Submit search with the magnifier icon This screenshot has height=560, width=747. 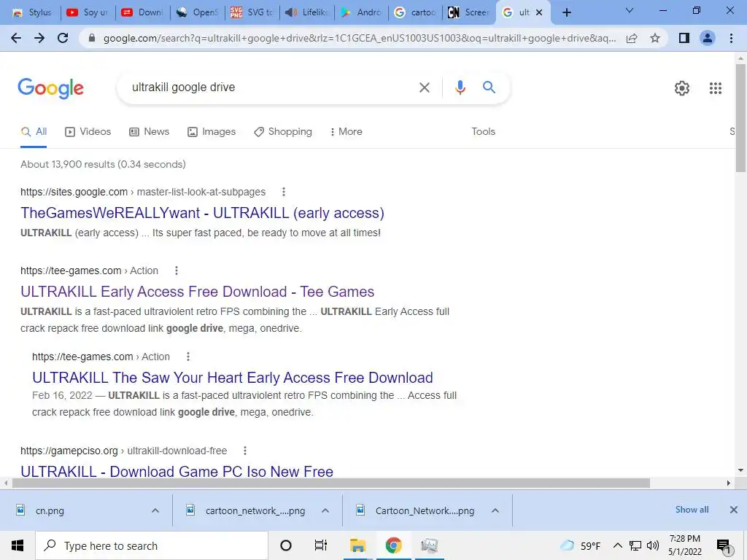tap(489, 87)
